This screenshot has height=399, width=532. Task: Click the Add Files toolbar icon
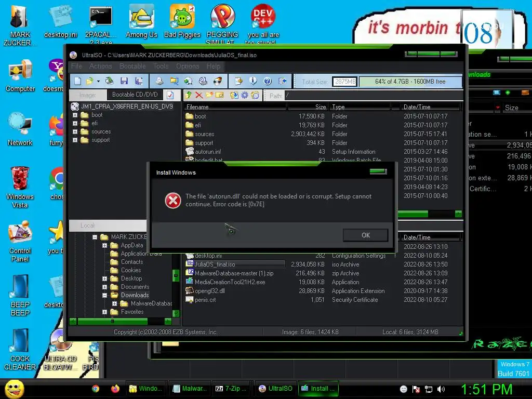(x=238, y=81)
